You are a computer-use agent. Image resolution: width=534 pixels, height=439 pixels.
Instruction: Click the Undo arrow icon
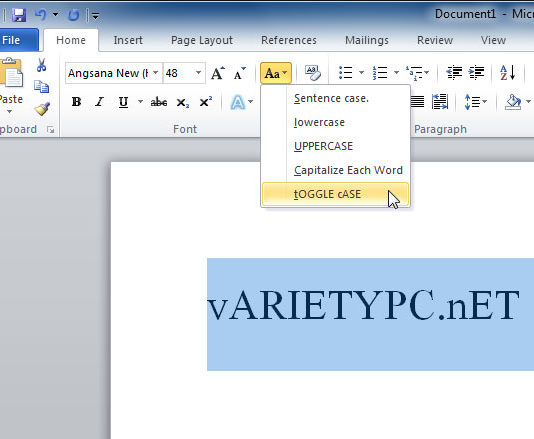[41, 15]
